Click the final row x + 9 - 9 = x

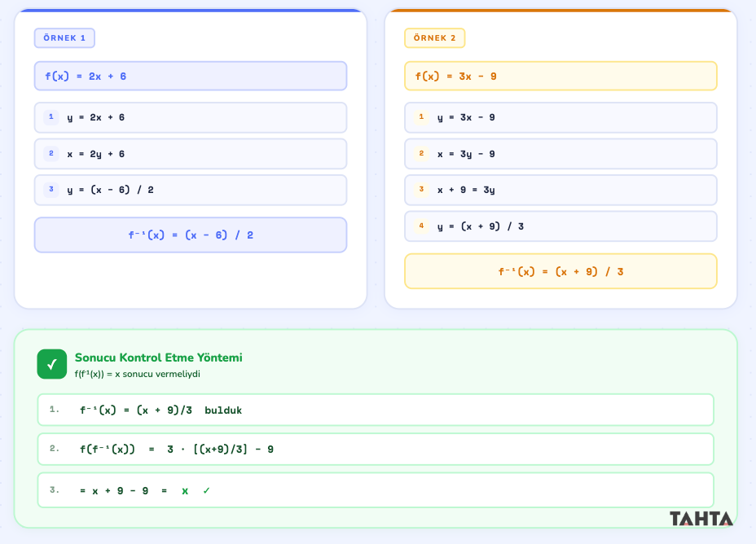(376, 490)
